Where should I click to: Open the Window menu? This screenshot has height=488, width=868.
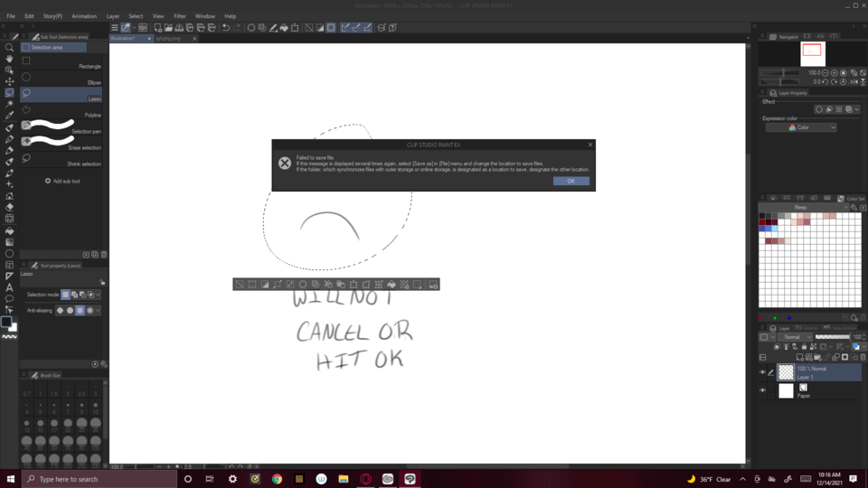[205, 16]
